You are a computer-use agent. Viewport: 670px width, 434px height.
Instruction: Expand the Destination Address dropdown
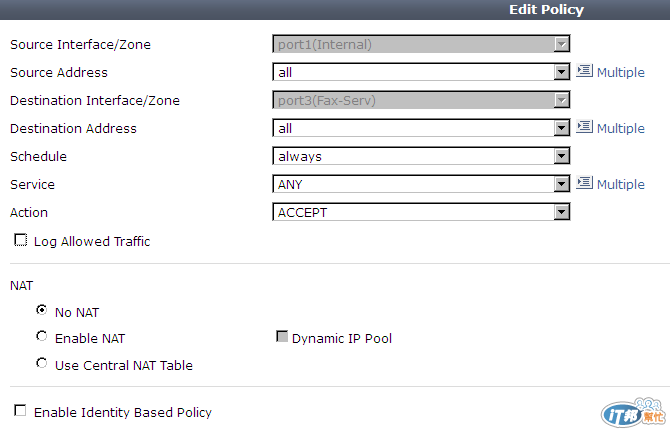(x=562, y=128)
